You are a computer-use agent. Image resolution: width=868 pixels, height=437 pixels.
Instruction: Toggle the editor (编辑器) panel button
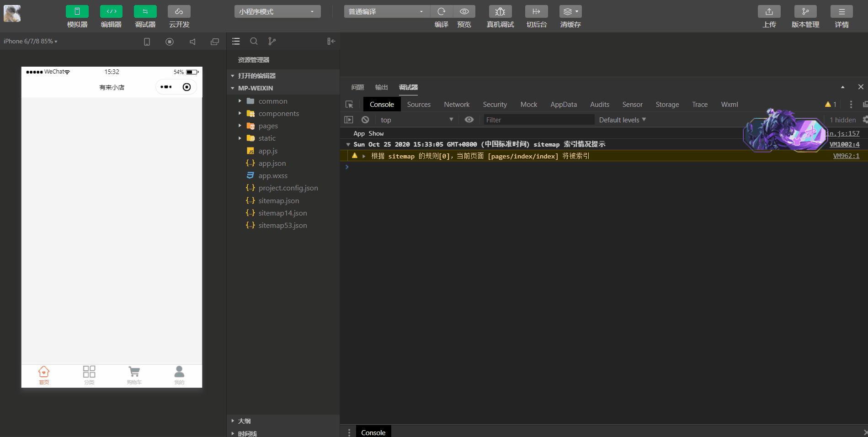(x=111, y=11)
